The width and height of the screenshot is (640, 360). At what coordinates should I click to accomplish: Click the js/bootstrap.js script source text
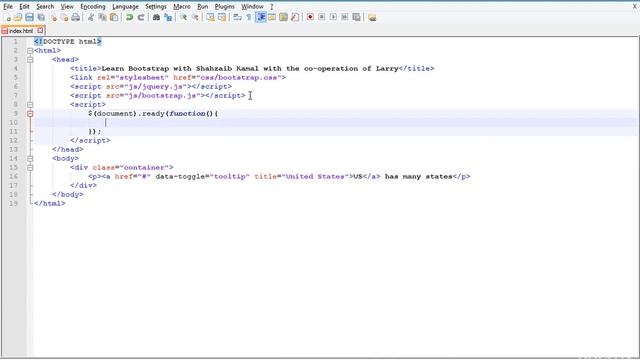pos(164,96)
